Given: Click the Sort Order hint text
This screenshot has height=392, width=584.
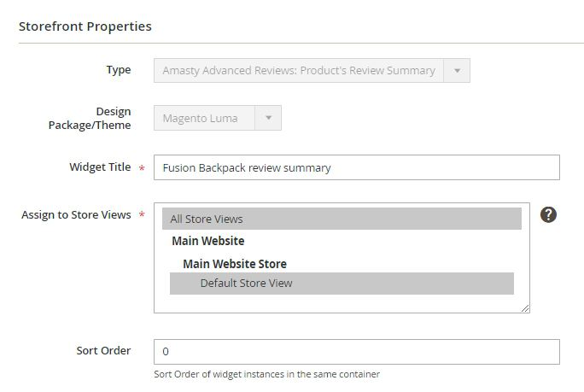Looking at the screenshot, I should pos(266,374).
